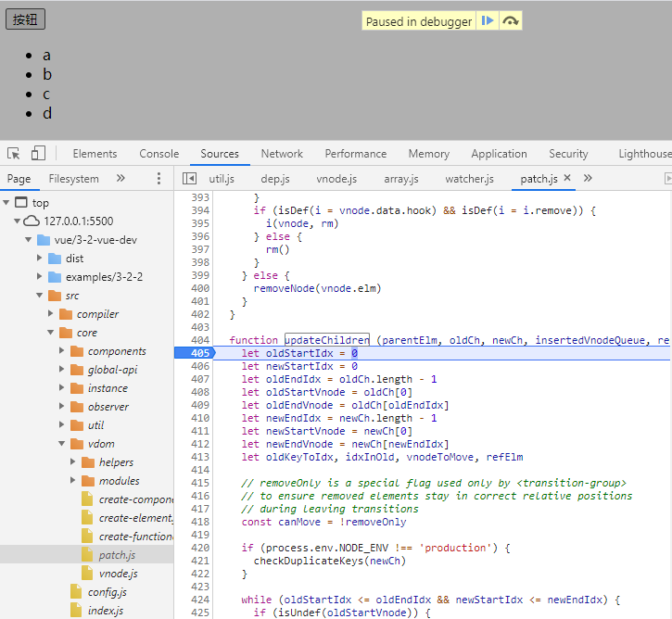
Task: Expand the global-api folder
Action: click(x=62, y=370)
